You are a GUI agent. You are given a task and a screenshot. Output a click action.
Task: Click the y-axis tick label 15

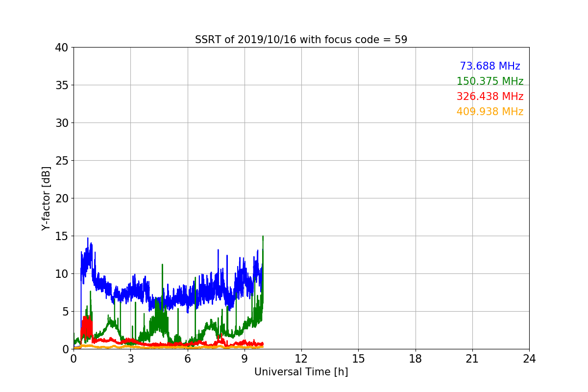click(x=61, y=236)
